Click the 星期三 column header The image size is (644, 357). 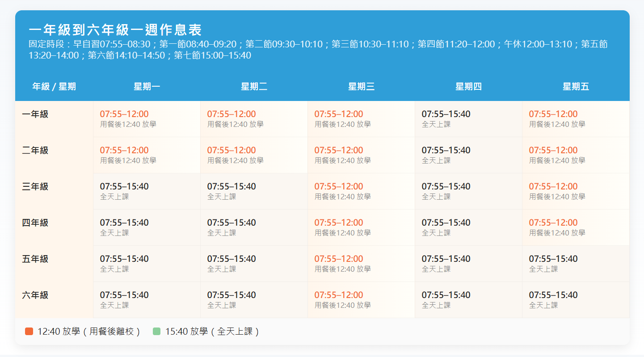(x=361, y=87)
